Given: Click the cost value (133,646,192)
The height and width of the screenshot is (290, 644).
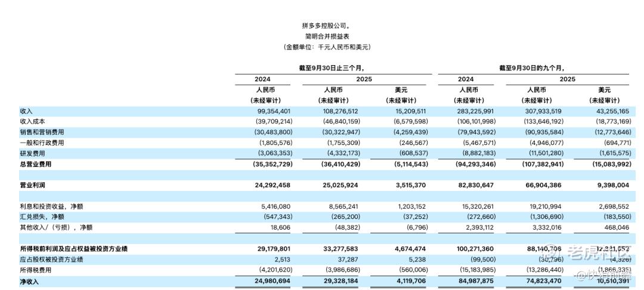Looking at the screenshot, I should tap(544, 122).
